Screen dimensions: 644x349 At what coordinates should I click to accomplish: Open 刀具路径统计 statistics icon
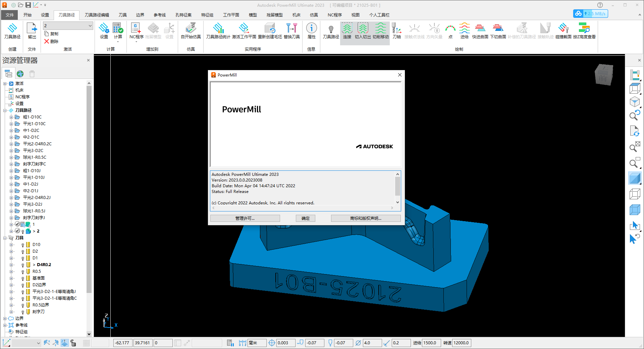pyautogui.click(x=218, y=31)
